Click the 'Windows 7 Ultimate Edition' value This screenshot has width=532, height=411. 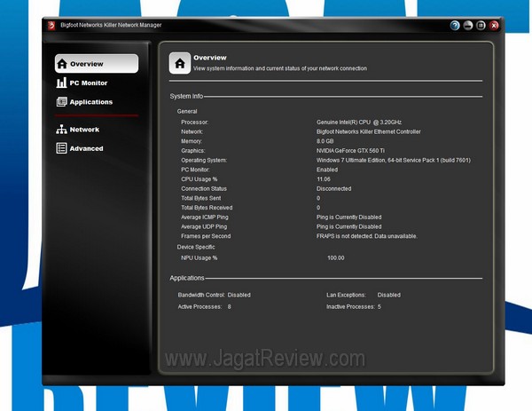coord(394,160)
